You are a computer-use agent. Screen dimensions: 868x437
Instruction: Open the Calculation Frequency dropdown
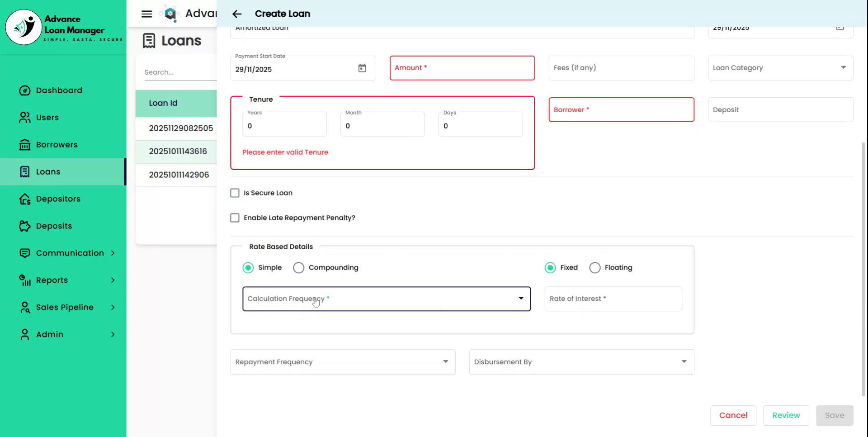tap(386, 299)
